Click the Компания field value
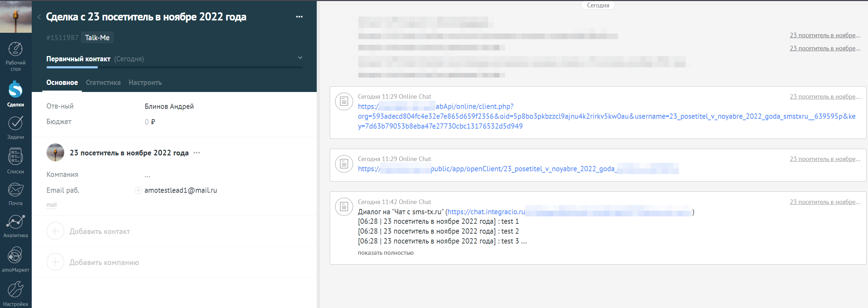The width and height of the screenshot is (868, 308). coord(147,175)
